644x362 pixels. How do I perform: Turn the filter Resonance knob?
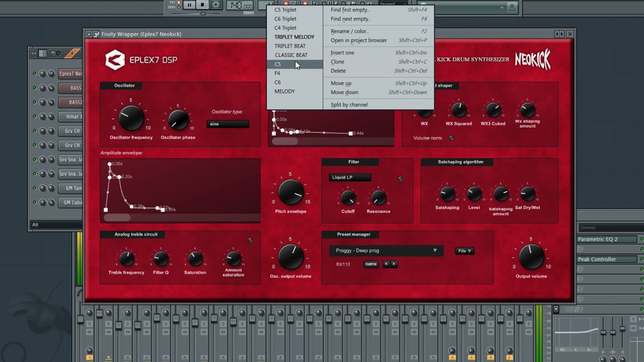click(378, 198)
